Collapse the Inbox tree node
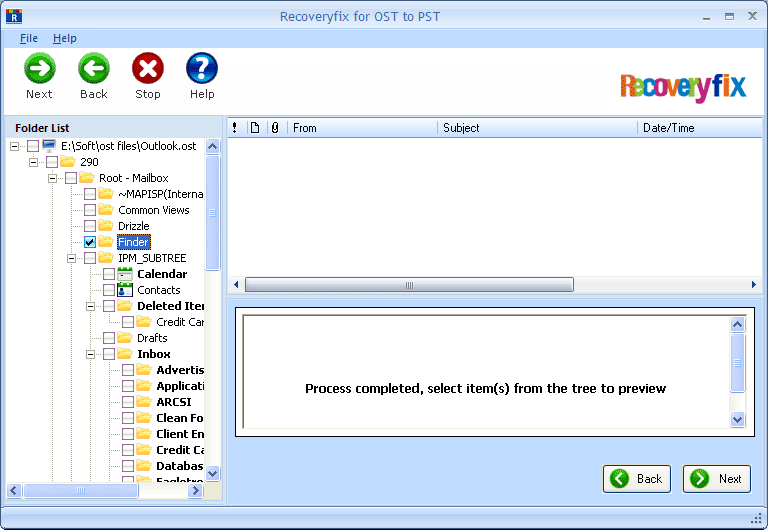The height and width of the screenshot is (530, 768). click(91, 354)
